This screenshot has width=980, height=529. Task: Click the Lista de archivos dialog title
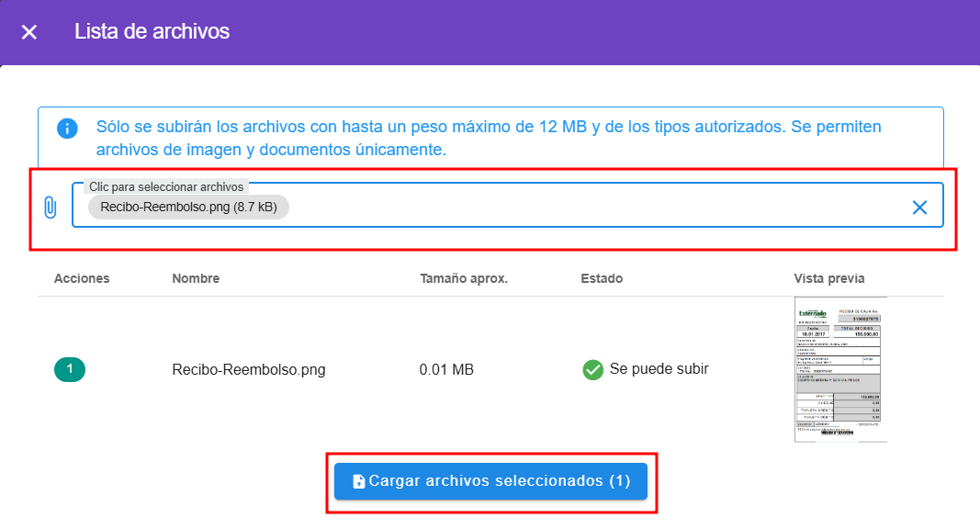pyautogui.click(x=152, y=32)
